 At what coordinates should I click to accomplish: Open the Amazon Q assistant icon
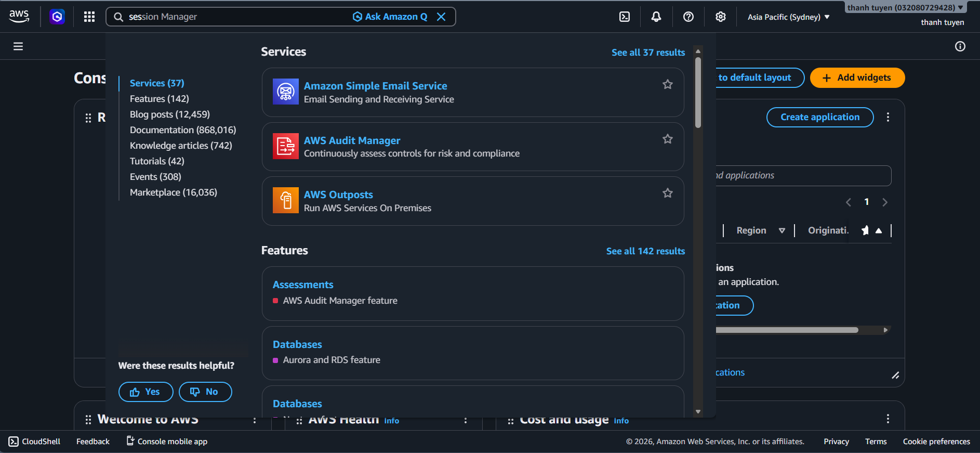click(x=57, y=17)
